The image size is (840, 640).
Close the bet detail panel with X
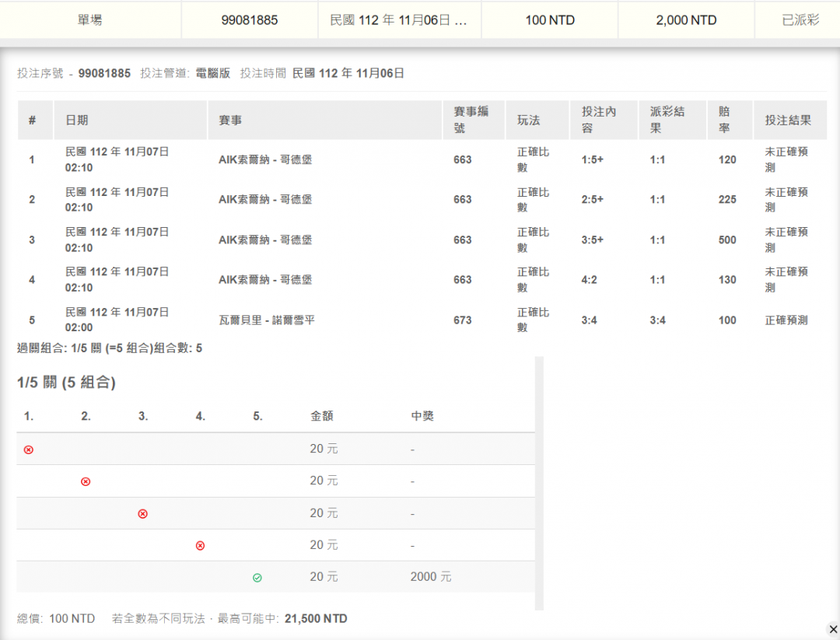pos(833,628)
